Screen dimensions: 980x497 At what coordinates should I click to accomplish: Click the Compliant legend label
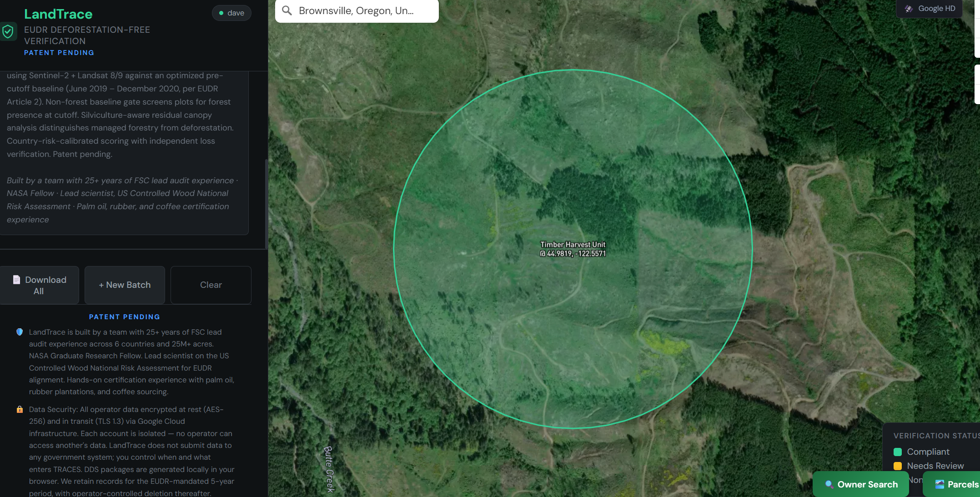(x=928, y=452)
